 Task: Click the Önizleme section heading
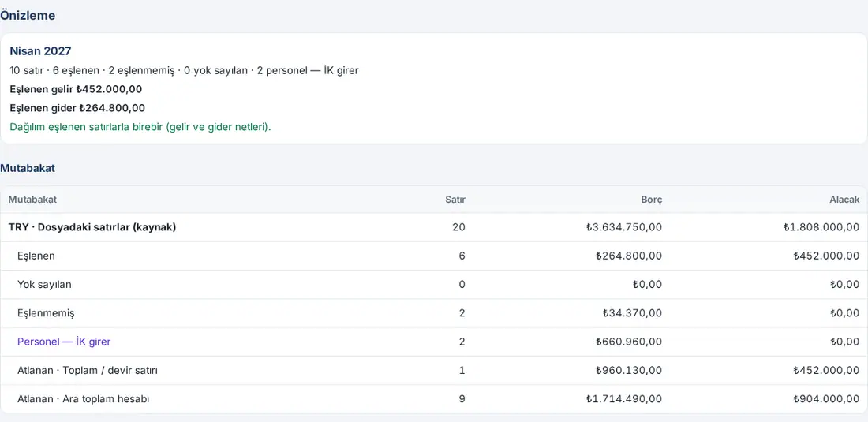pos(28,16)
